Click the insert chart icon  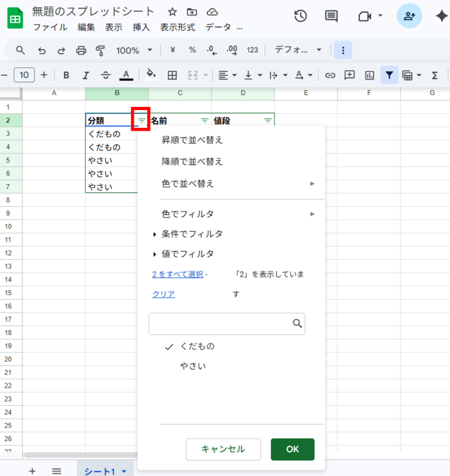[369, 75]
